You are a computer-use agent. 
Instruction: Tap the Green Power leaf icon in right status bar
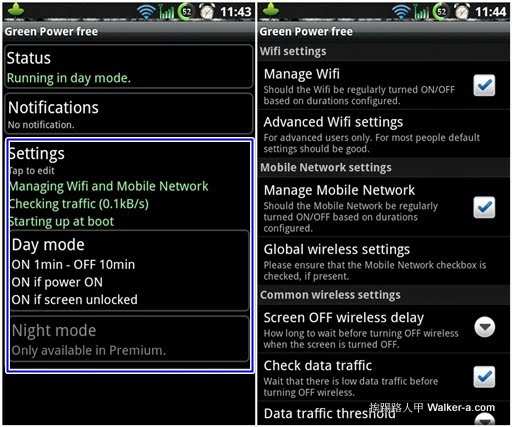pyautogui.click(x=271, y=10)
